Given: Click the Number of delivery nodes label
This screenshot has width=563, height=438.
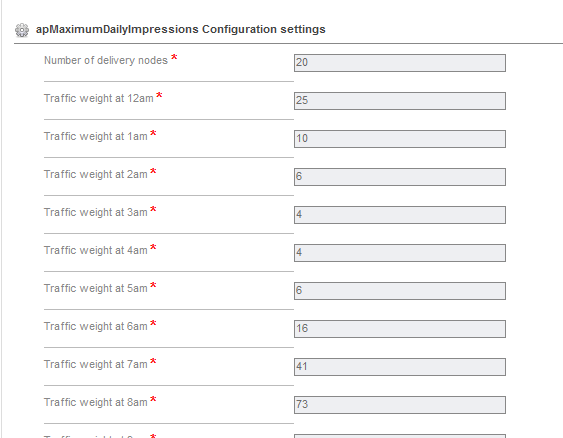Looking at the screenshot, I should [106, 60].
